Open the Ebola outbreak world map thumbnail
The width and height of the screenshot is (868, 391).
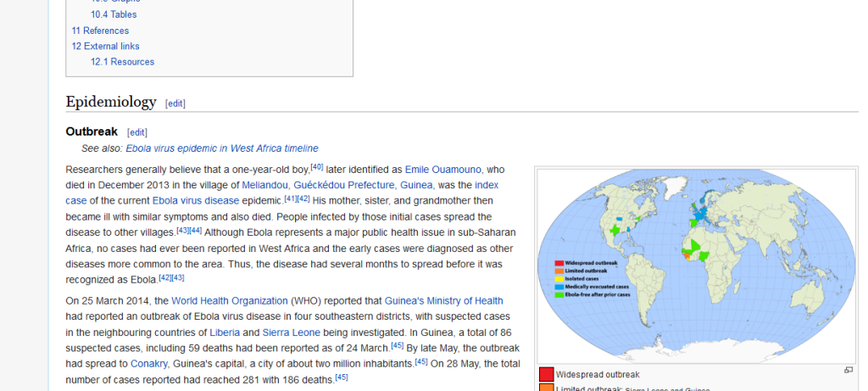point(697,265)
